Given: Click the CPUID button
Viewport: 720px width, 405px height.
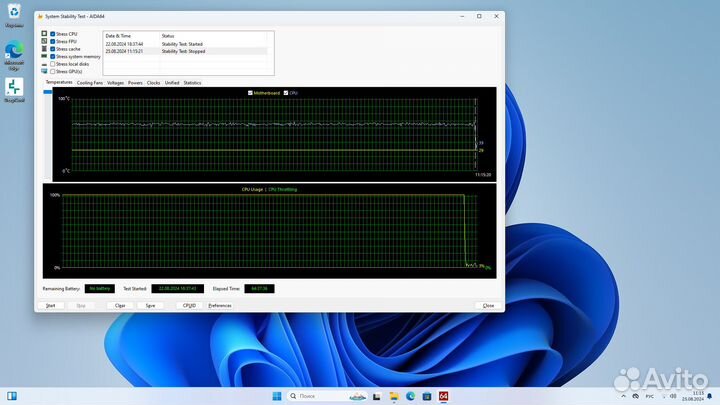Looking at the screenshot, I should coord(188,305).
